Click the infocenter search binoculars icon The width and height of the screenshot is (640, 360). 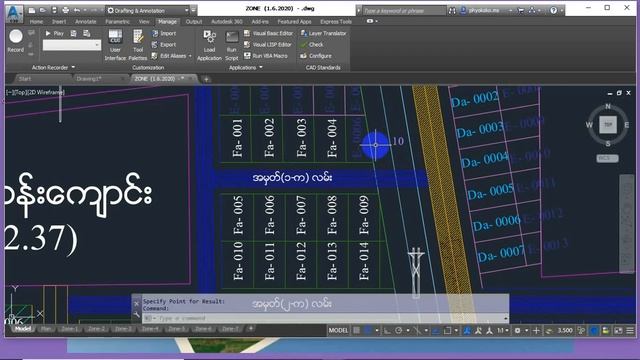[x=452, y=11]
